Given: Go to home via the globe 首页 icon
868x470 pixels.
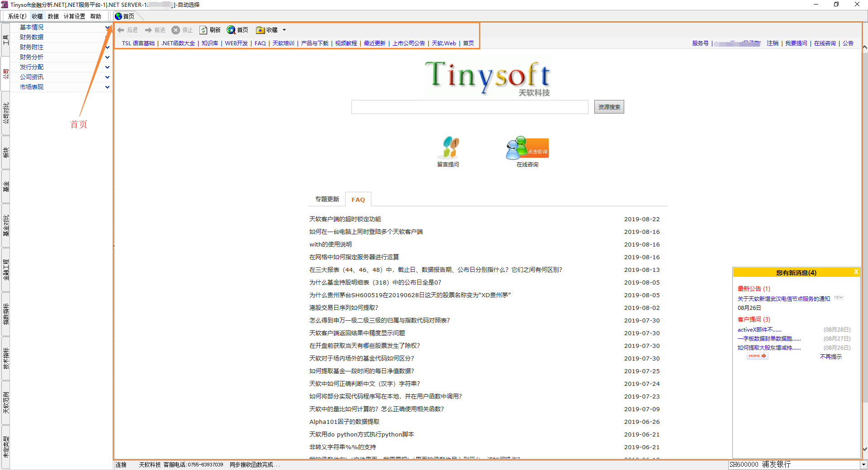Looking at the screenshot, I should (231, 30).
